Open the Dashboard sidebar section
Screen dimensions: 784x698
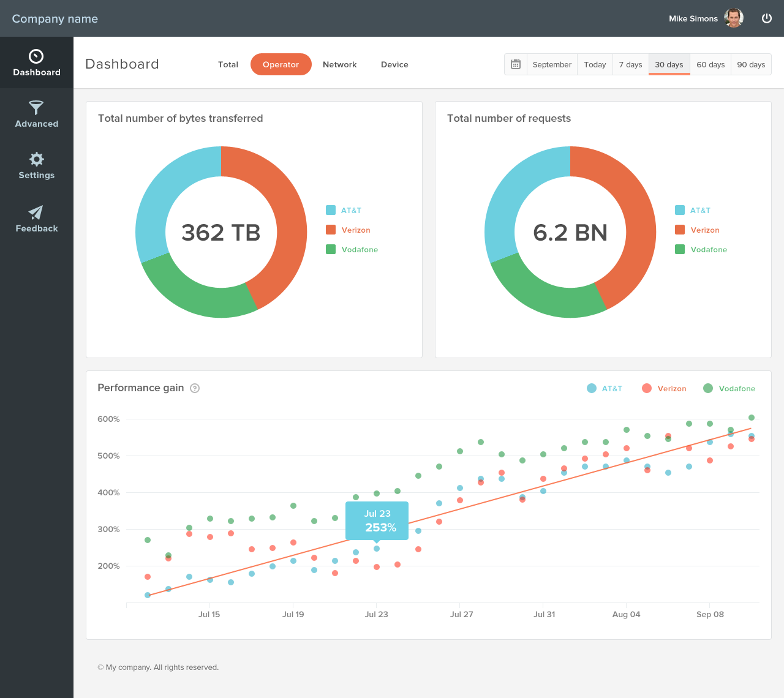point(37,63)
